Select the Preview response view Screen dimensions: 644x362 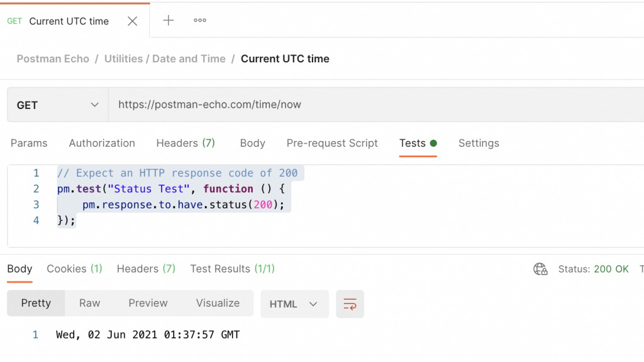148,303
